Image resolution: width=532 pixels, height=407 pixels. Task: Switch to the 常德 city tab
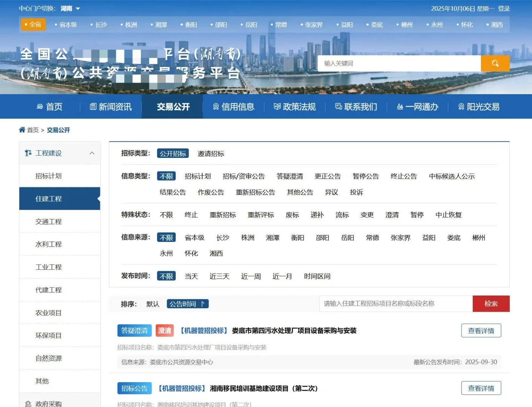[282, 24]
